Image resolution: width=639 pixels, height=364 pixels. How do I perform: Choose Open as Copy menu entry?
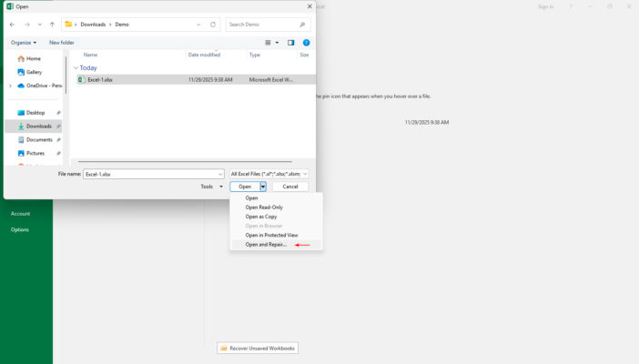tap(261, 217)
